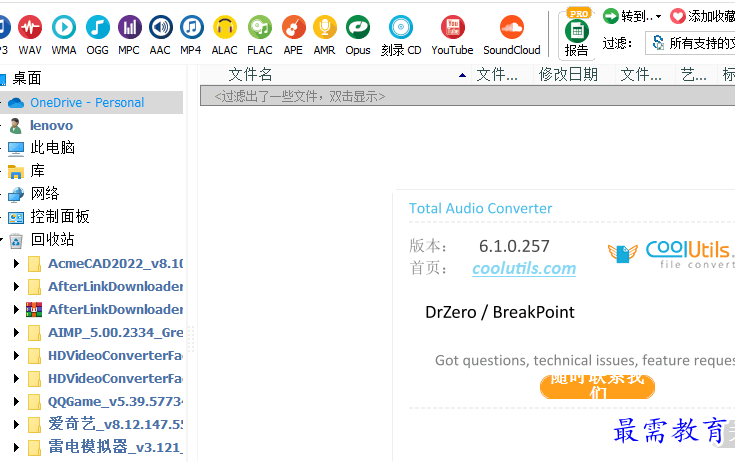The width and height of the screenshot is (735, 462).
Task: Click the 回收站 recycle bin icon
Action: (16, 240)
